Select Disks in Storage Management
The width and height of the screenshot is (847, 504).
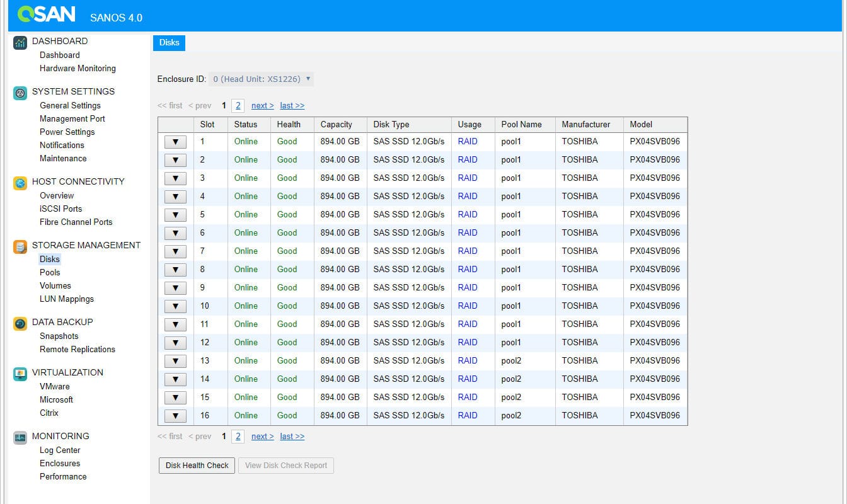[50, 259]
